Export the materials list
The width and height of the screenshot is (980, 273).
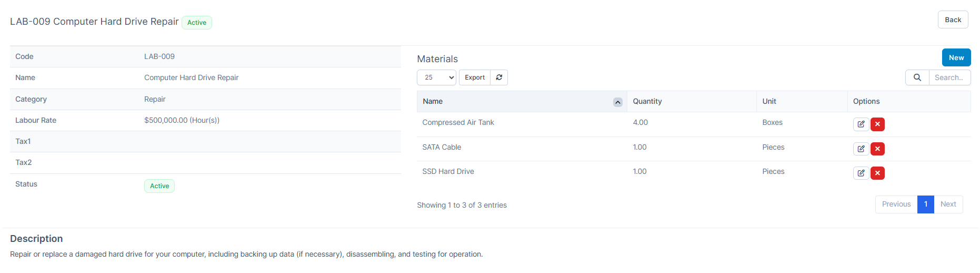pos(474,77)
